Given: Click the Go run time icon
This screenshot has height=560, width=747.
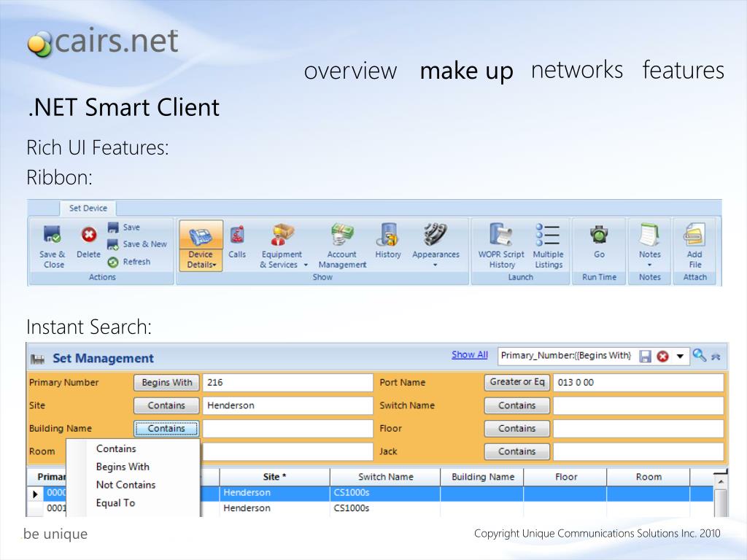Looking at the screenshot, I should point(599,235).
